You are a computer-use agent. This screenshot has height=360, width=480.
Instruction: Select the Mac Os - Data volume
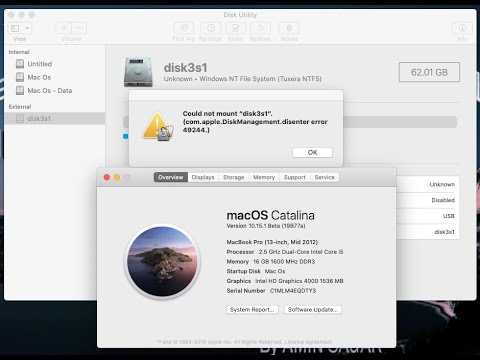click(x=55, y=90)
